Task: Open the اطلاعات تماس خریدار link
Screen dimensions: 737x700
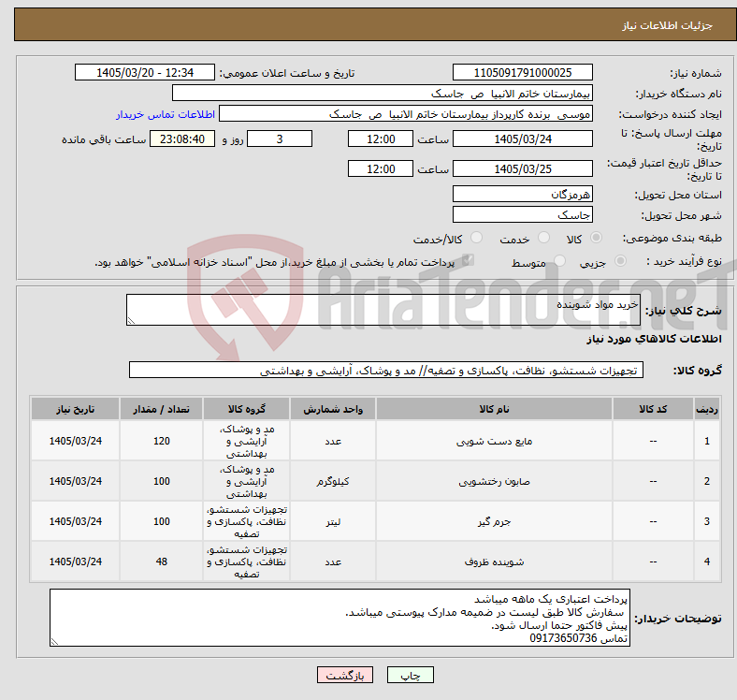Action: pyautogui.click(x=166, y=114)
